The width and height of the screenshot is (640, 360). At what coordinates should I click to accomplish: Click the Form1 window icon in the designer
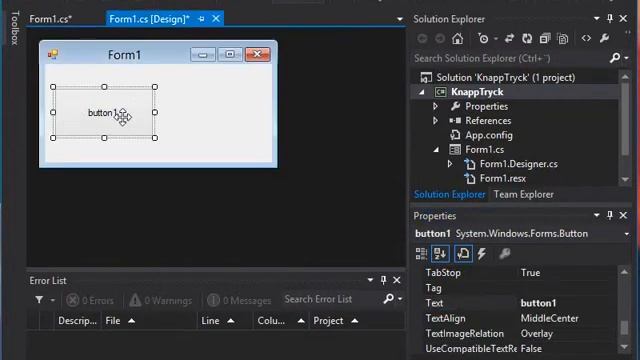tap(53, 54)
